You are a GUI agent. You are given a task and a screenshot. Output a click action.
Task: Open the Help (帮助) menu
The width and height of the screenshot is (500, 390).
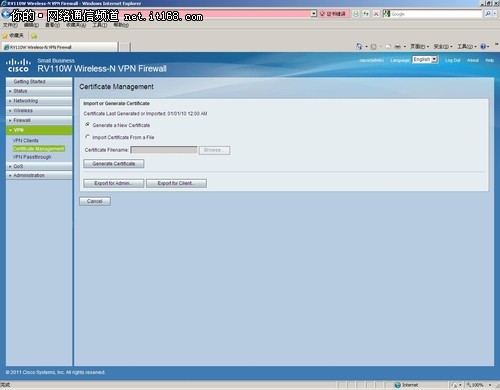tap(121, 25)
